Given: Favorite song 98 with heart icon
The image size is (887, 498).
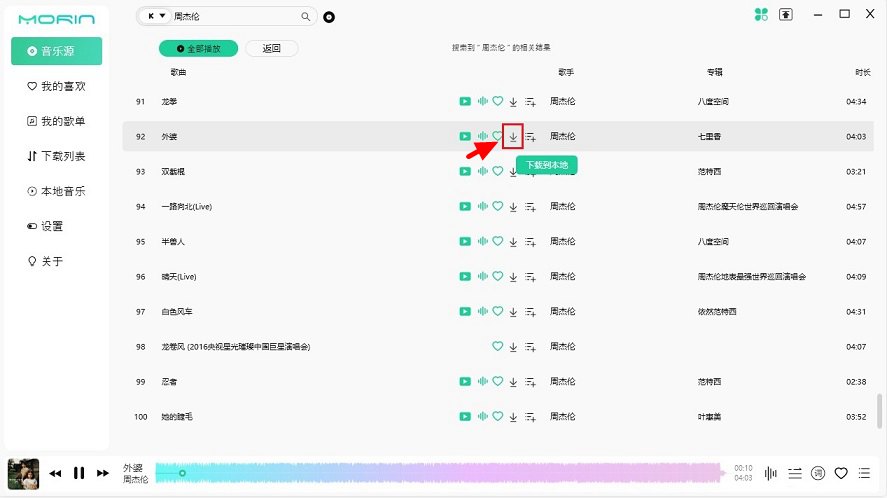Looking at the screenshot, I should coord(497,346).
